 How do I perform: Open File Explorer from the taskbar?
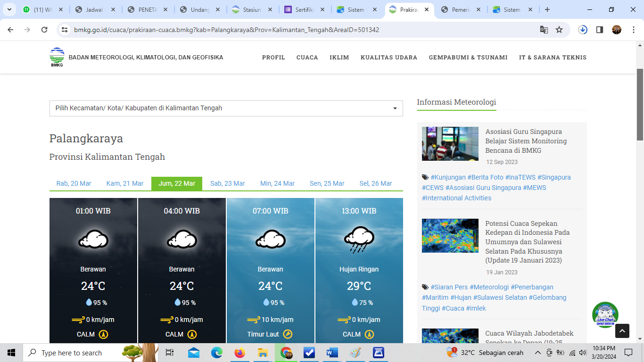263,353
